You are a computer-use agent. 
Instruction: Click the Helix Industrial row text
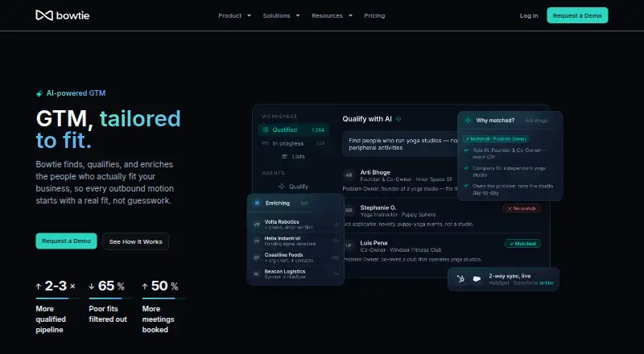point(290,241)
